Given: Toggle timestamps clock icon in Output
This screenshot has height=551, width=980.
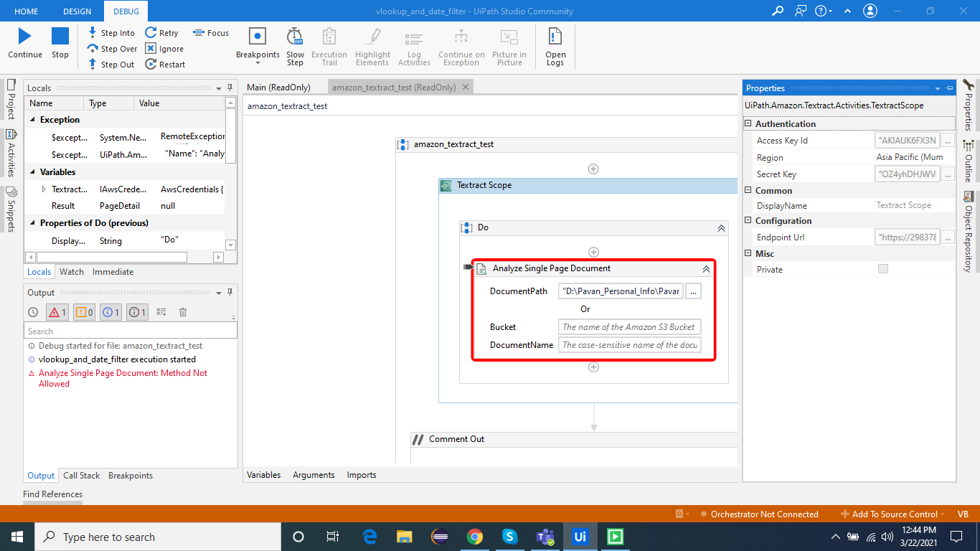Looking at the screenshot, I should click(x=33, y=312).
